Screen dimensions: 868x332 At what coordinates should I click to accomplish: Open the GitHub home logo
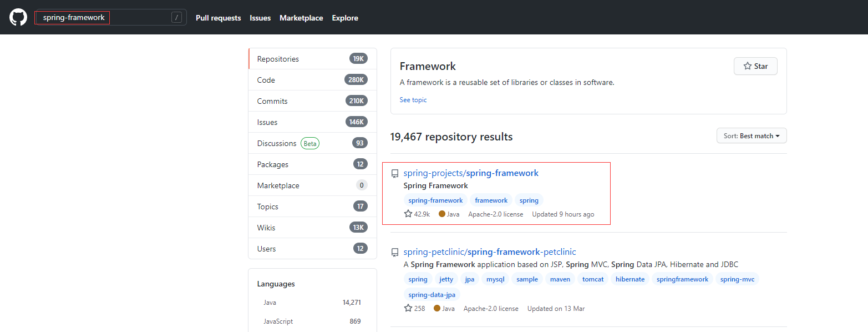coord(18,17)
